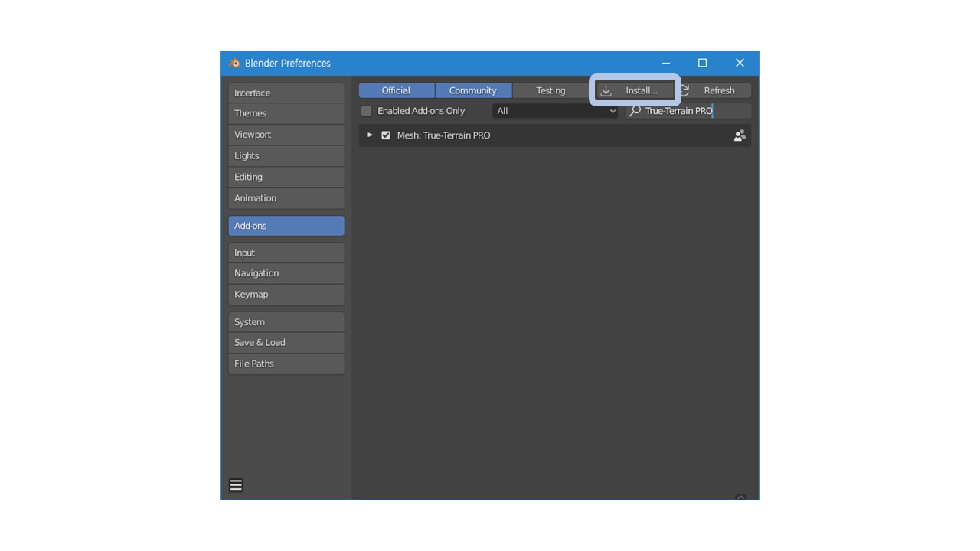Image resolution: width=980 pixels, height=551 pixels.
Task: Click the Refresh button
Action: pos(715,90)
